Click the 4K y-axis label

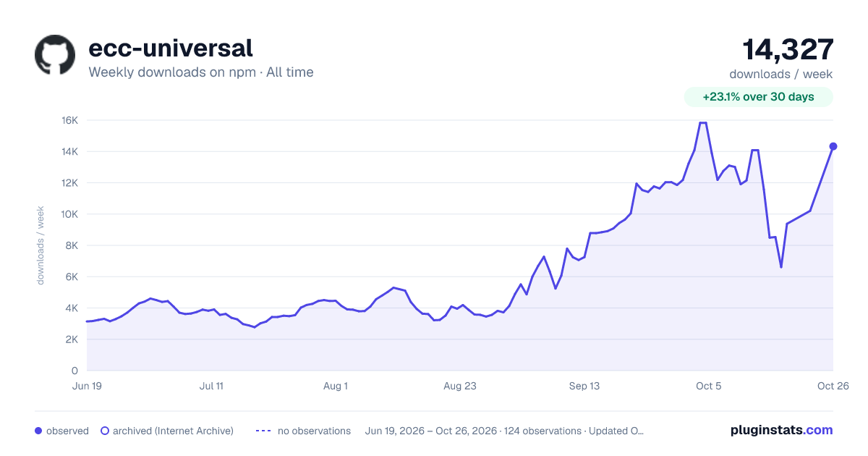[x=72, y=308]
